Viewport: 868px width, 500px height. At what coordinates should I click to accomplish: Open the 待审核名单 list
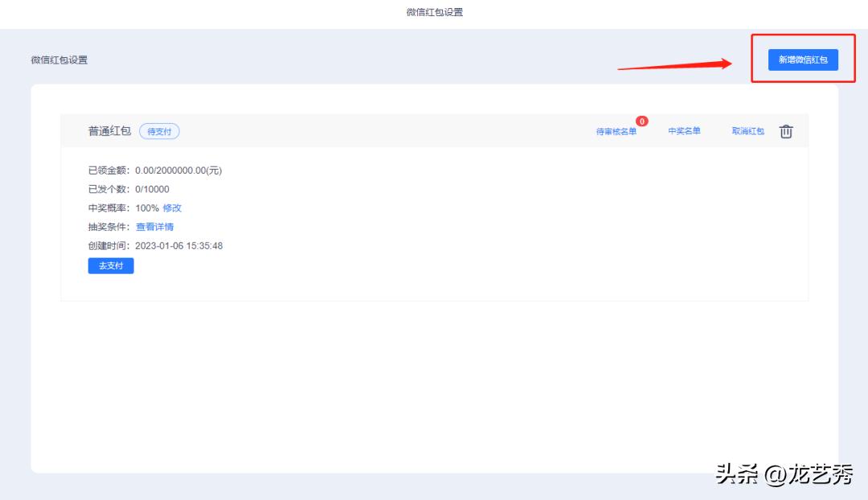(616, 131)
